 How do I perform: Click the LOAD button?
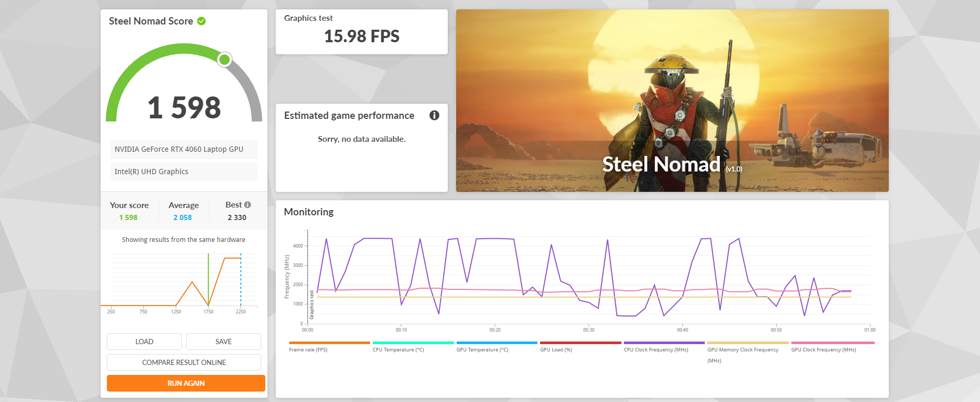tap(144, 342)
